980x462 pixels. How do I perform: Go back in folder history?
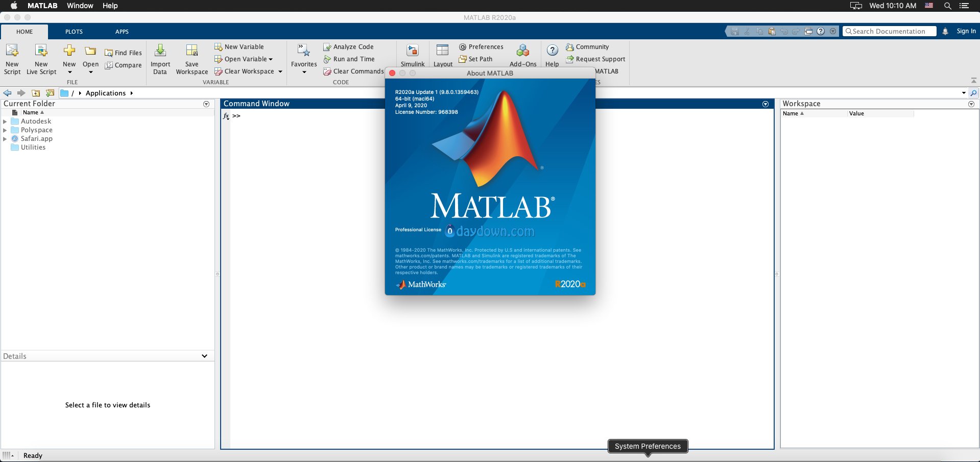click(x=8, y=93)
